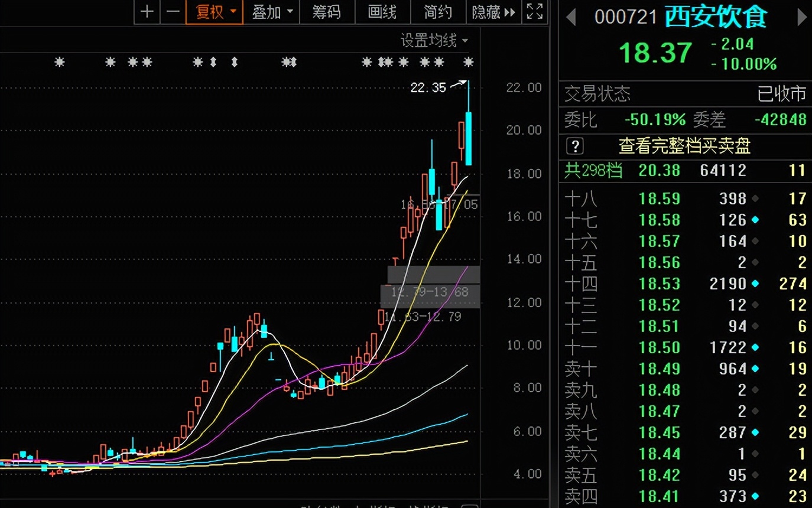Select the 画线 drawing tool

[x=382, y=12]
